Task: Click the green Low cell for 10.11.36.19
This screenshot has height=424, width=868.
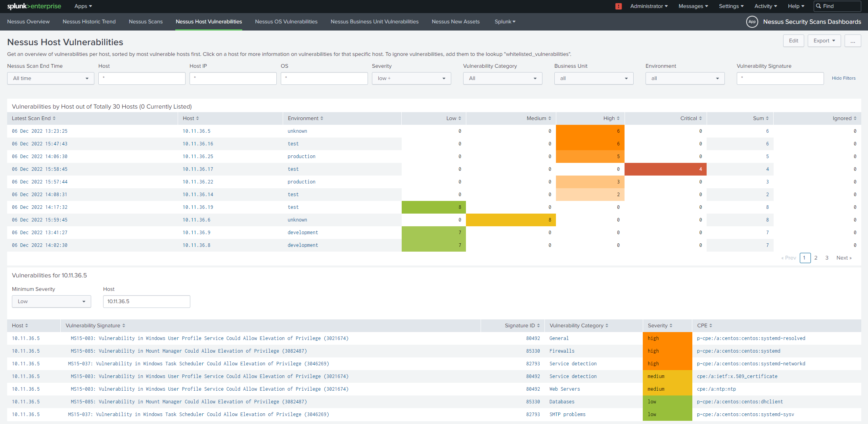Action: pyautogui.click(x=434, y=207)
